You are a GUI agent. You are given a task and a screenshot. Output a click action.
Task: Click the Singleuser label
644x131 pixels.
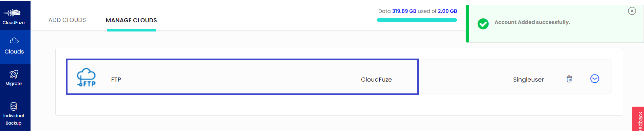tap(528, 80)
